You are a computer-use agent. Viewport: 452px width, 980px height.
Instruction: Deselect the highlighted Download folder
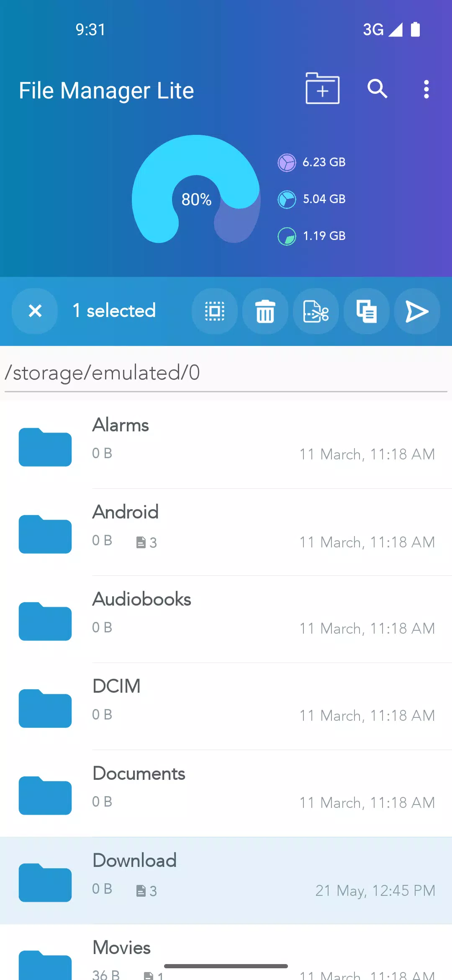pos(226,880)
